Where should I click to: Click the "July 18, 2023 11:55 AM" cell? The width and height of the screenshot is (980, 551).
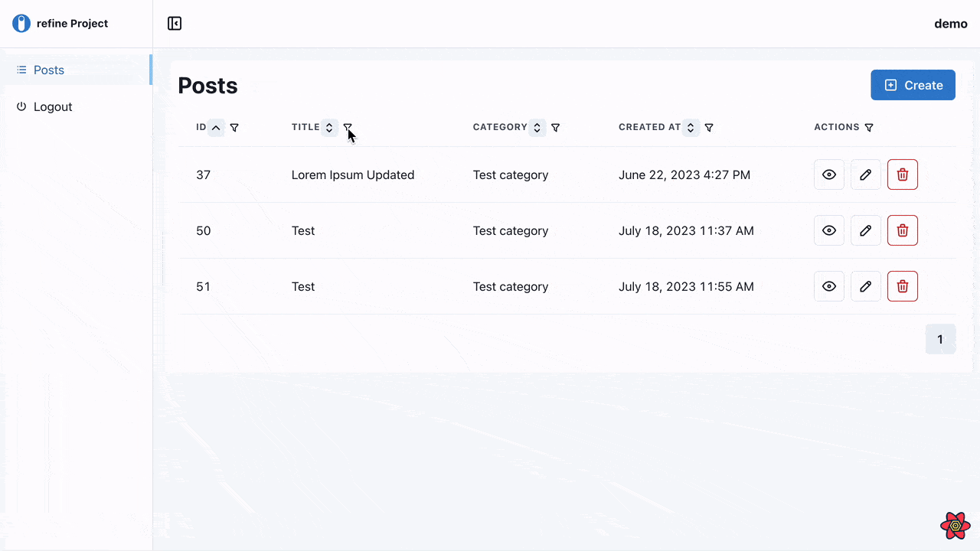[686, 286]
